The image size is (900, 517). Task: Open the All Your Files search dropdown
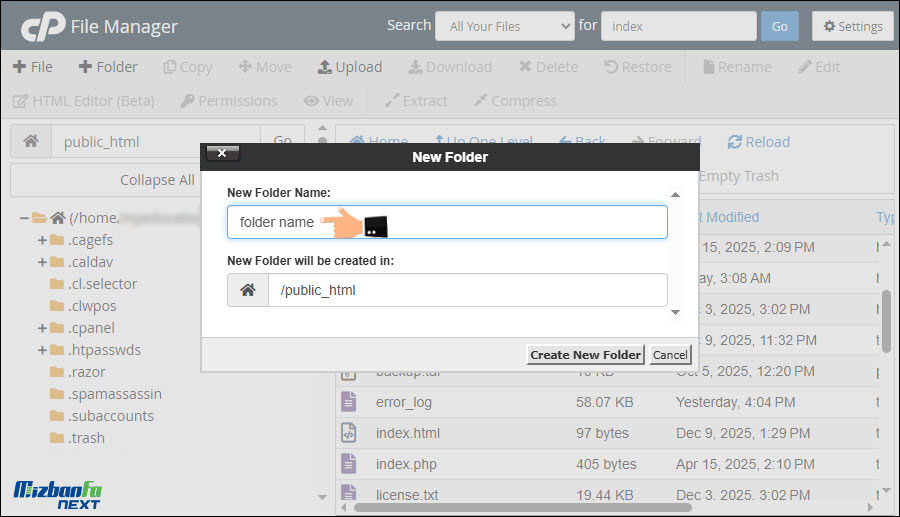pos(504,26)
